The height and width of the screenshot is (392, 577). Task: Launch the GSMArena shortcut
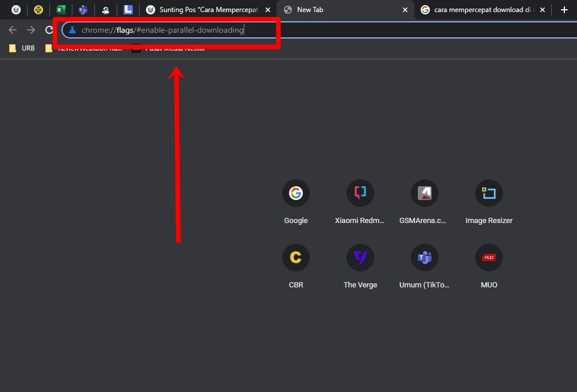pos(424,194)
